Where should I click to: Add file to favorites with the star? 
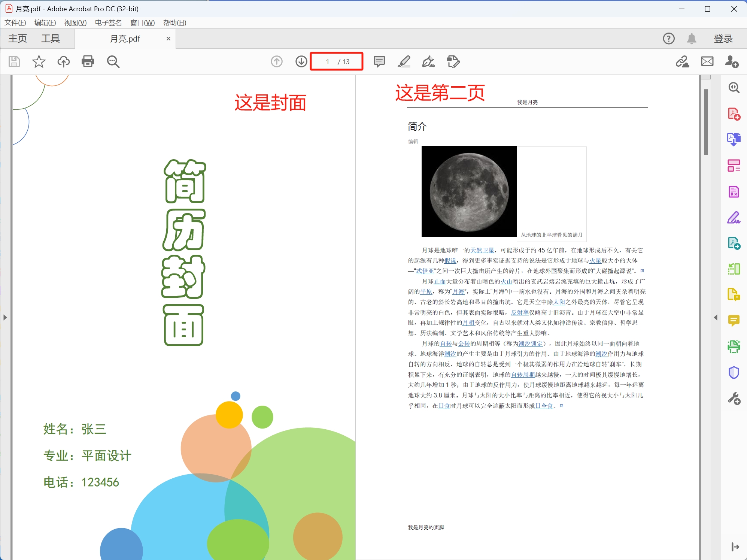click(x=39, y=61)
